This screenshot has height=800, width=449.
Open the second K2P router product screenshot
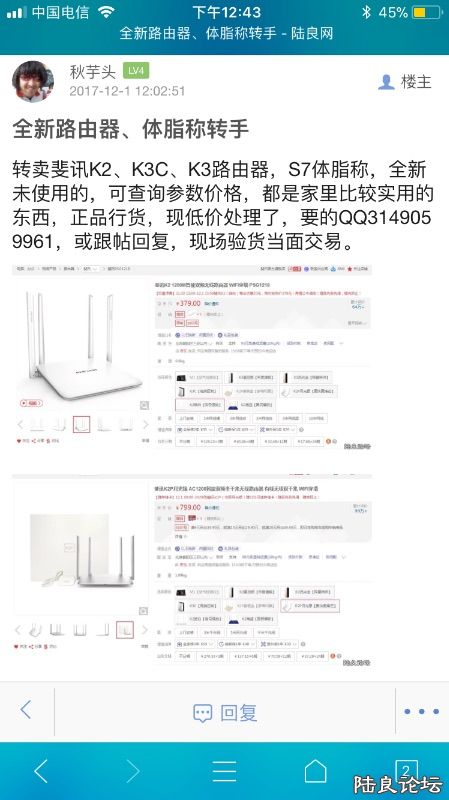click(192, 571)
